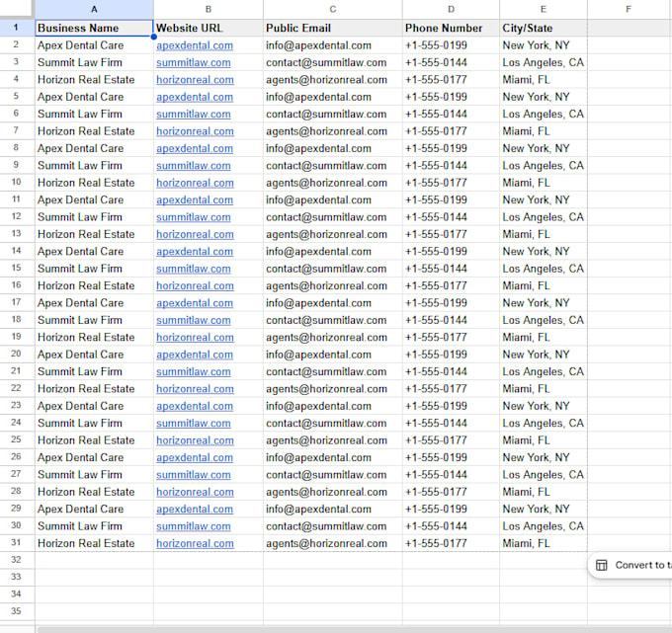Viewport: 672px width, 633px height.
Task: Select column F header
Action: (x=629, y=9)
